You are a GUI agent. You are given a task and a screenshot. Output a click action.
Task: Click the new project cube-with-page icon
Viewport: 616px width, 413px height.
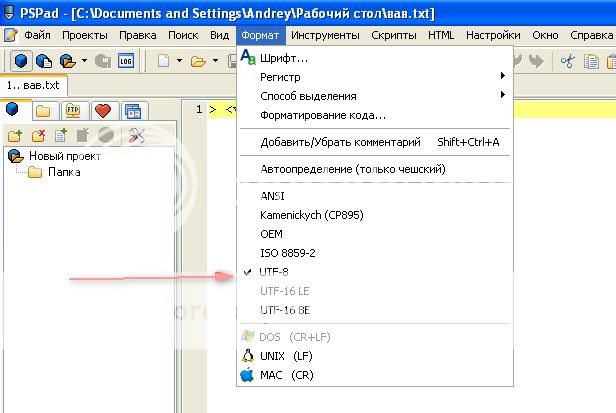pos(44,61)
